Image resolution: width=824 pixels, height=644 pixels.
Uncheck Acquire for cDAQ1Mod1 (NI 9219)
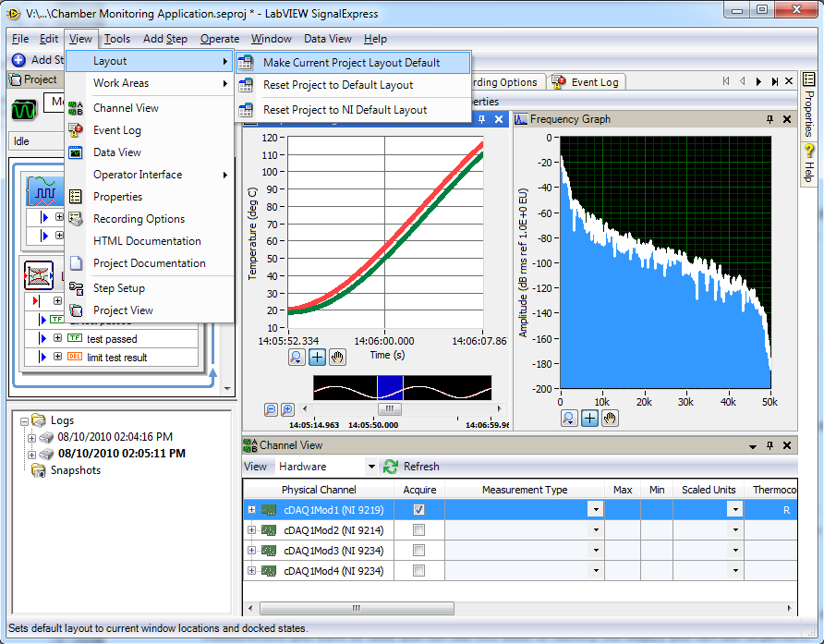(x=419, y=509)
